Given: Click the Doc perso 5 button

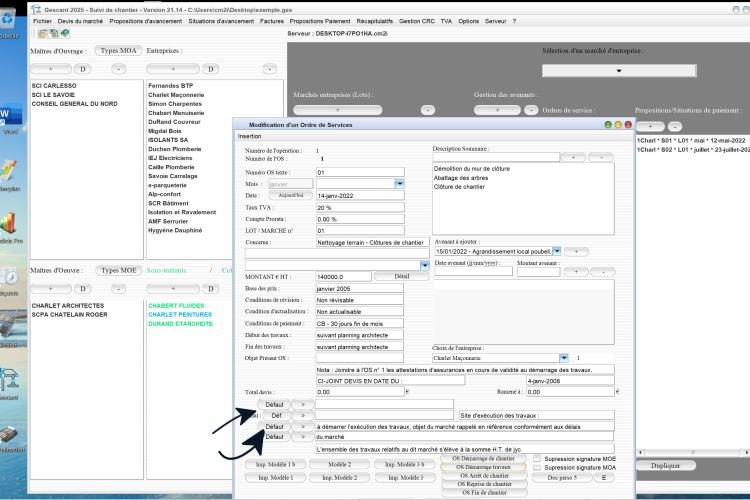Looking at the screenshot, I should [562, 478].
